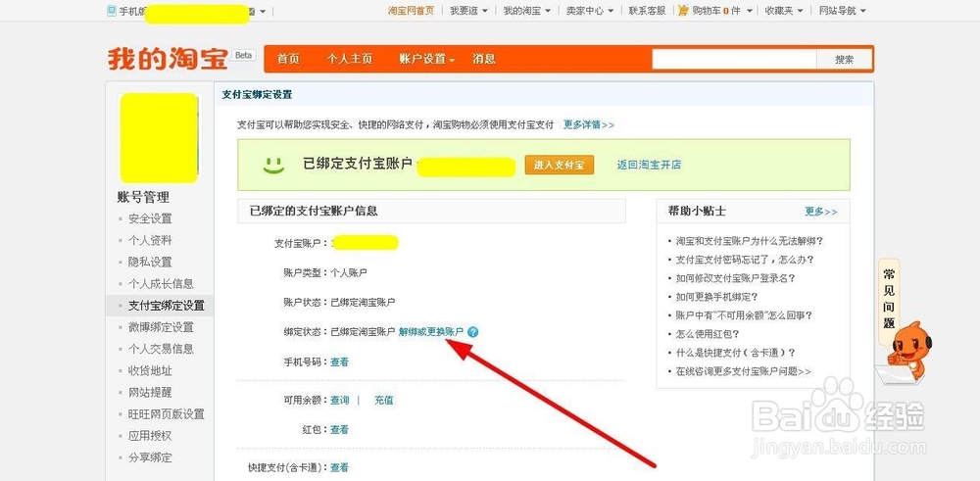Open the 消息 tab
The image size is (980, 481).
click(484, 59)
